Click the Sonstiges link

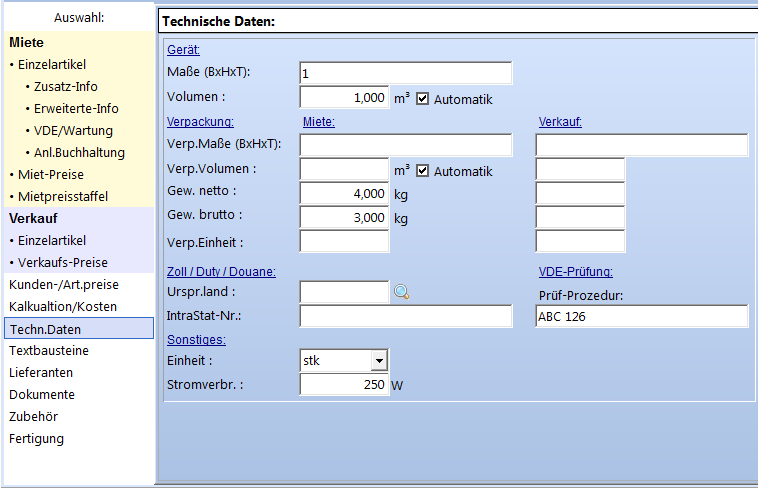click(196, 340)
